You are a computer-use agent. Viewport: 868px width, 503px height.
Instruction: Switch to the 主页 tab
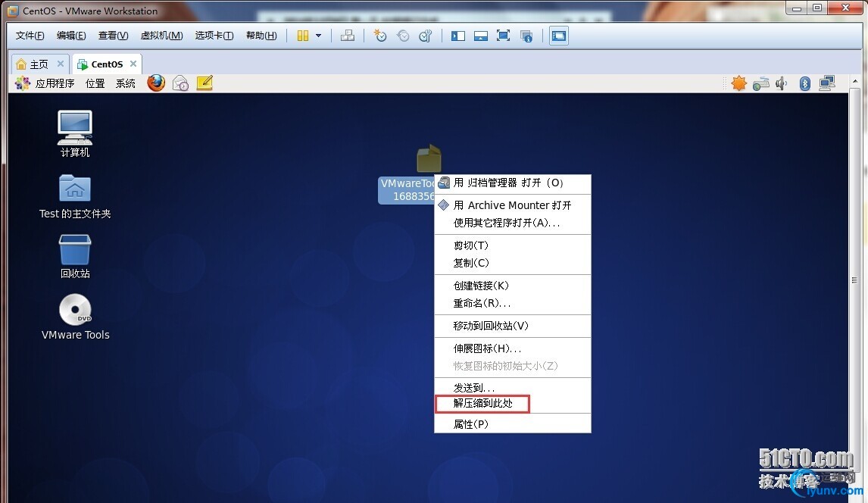(x=39, y=64)
